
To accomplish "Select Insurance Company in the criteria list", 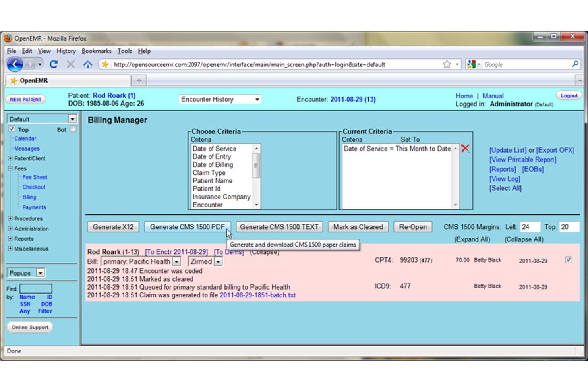I will click(x=221, y=197).
